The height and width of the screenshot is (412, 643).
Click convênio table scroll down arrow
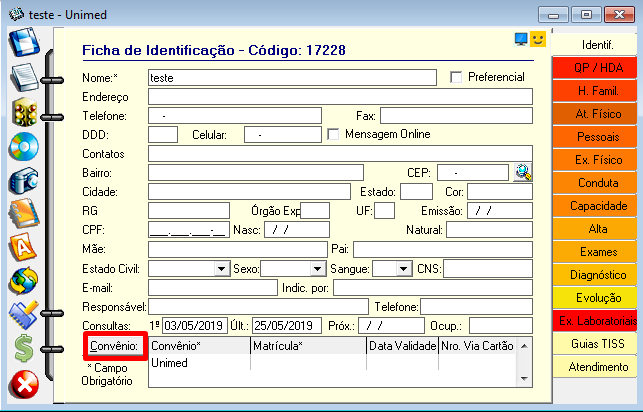pyautogui.click(x=524, y=379)
